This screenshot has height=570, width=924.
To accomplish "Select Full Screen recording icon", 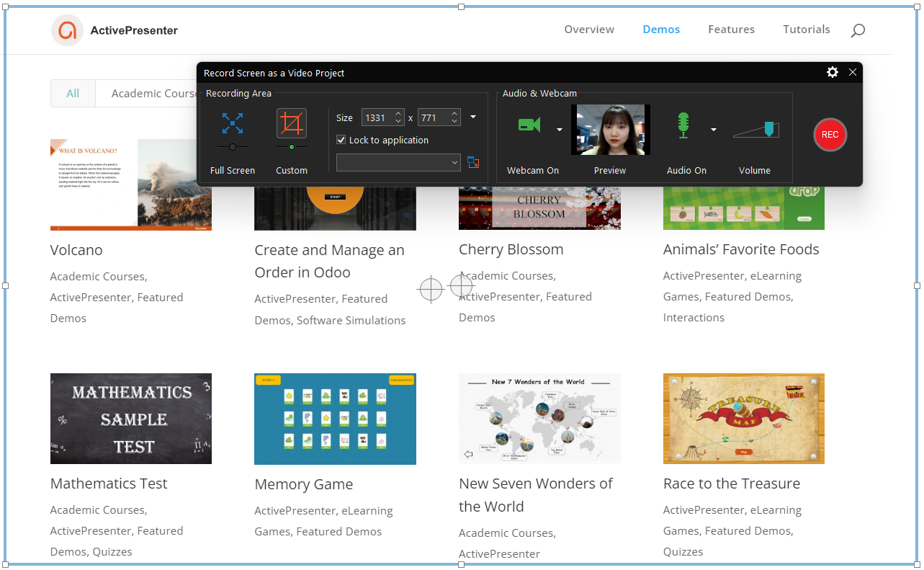I will click(232, 123).
